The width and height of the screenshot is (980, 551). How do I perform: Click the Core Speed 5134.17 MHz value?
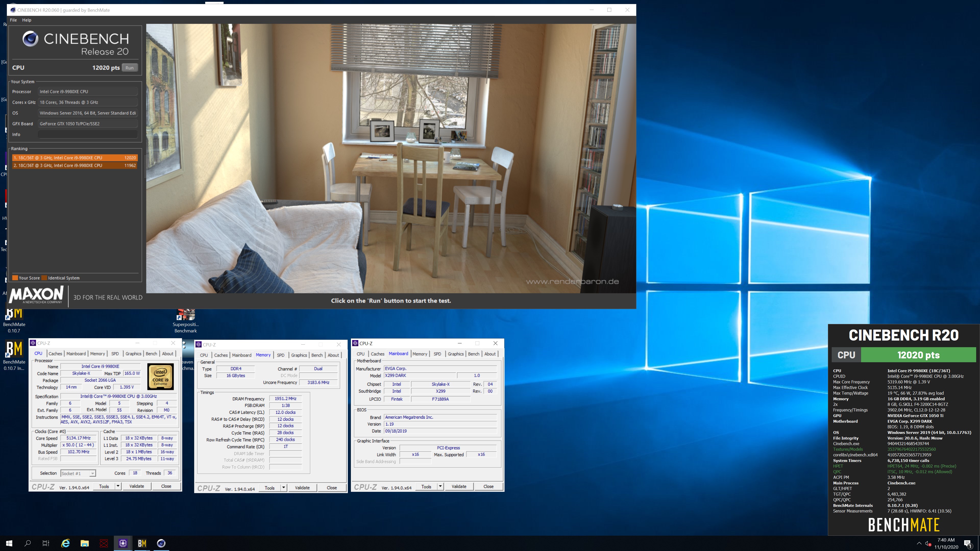click(78, 438)
